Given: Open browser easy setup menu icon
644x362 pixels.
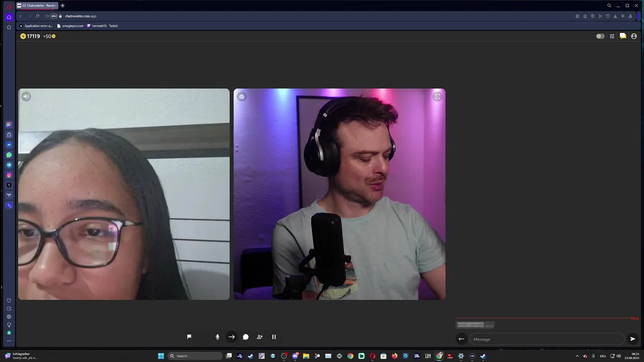Looking at the screenshot, I should (x=623, y=16).
